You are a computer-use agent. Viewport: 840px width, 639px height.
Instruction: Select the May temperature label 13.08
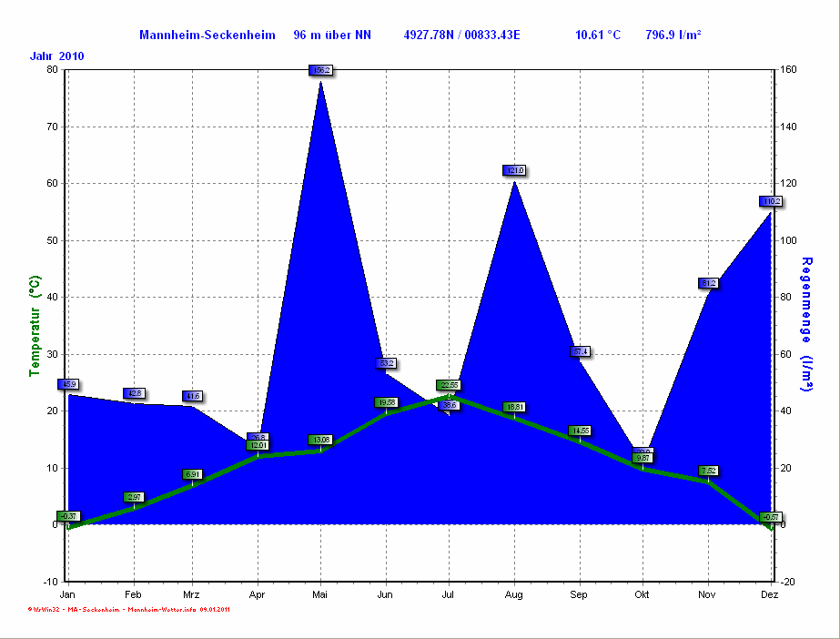click(320, 441)
